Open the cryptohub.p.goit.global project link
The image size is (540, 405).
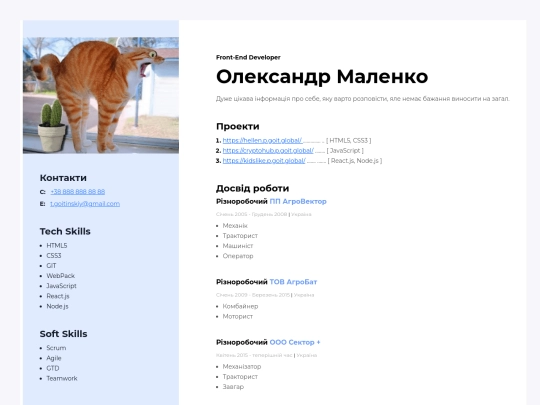point(268,150)
